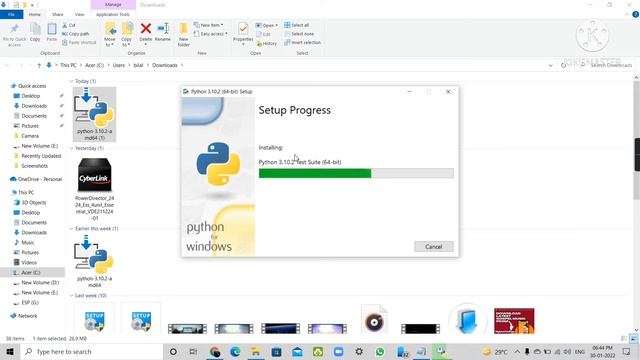Select python-3.10.2-amd64 (1) file

coord(94,114)
